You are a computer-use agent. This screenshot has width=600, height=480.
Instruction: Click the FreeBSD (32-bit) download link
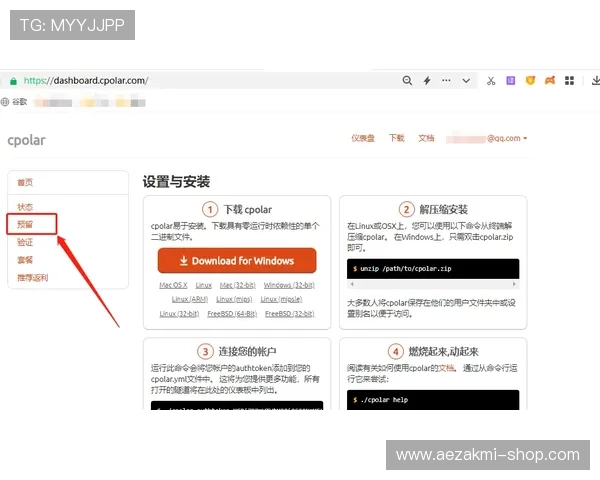coord(290,313)
